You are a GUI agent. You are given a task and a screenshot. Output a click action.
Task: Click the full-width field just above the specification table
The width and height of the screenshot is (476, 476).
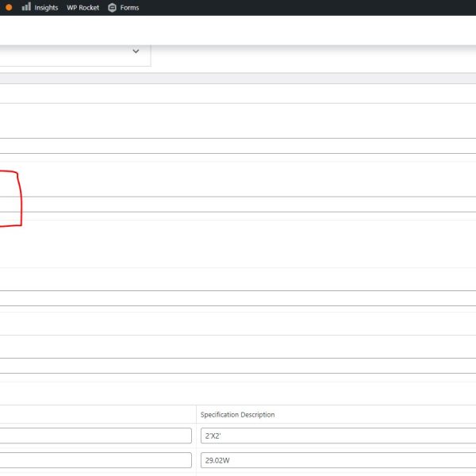[x=238, y=366]
